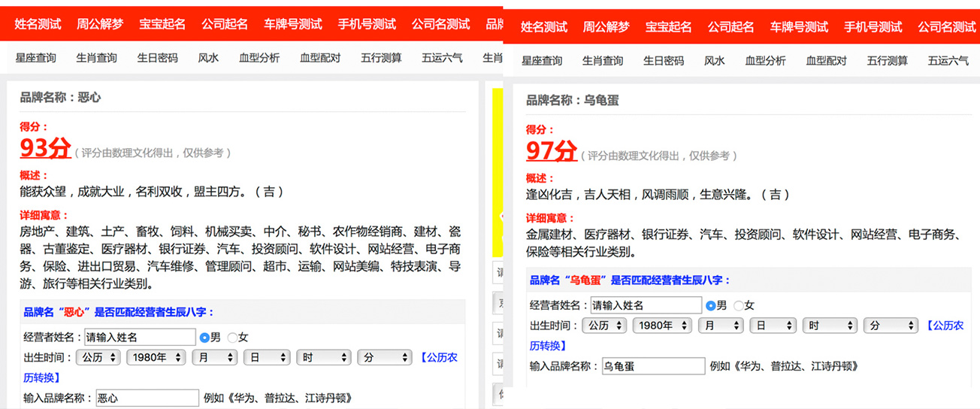Select 女 radio button in the 恶心 form
Viewport: 980px width, 409px height.
(x=232, y=338)
